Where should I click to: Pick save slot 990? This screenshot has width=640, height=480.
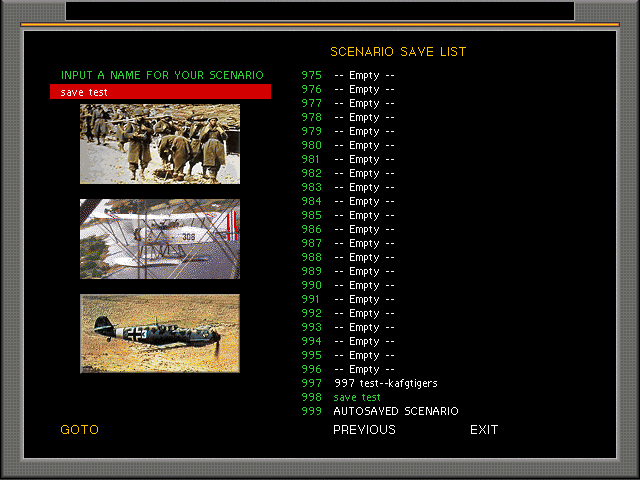tap(364, 285)
